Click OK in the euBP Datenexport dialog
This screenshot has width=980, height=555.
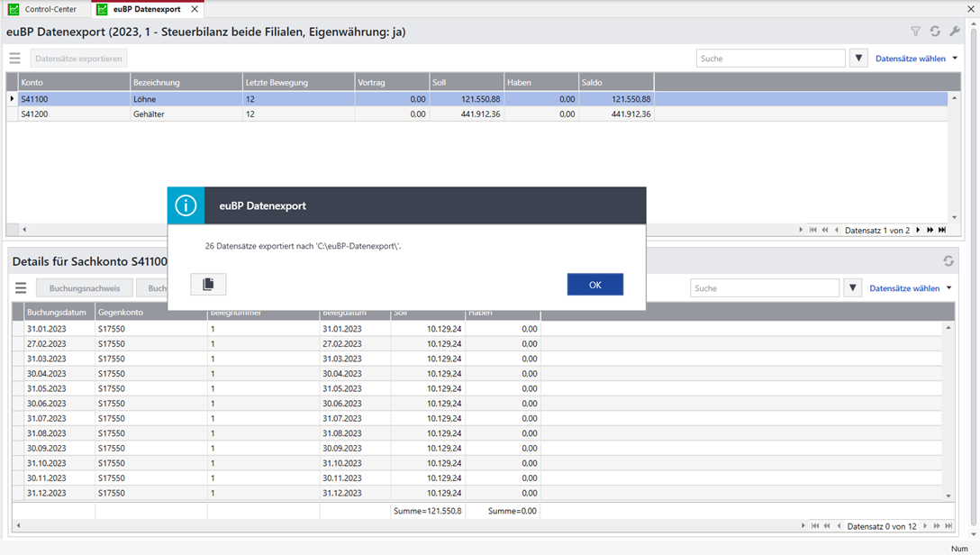point(594,285)
